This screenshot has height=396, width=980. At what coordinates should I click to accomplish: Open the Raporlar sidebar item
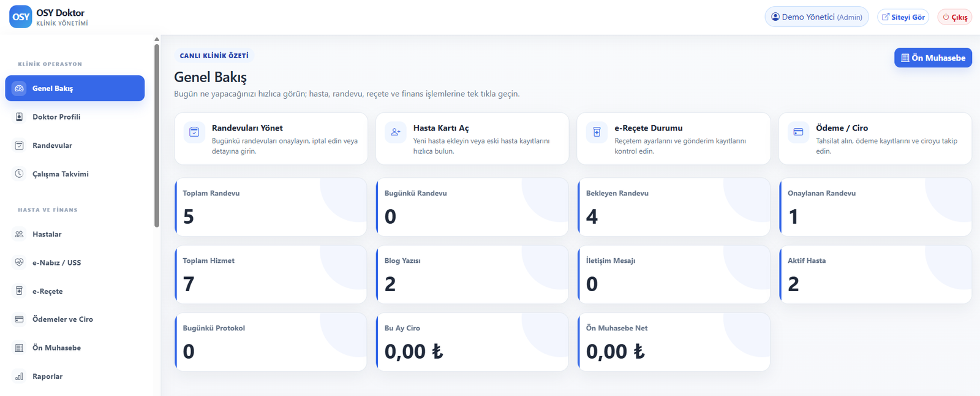click(75, 376)
